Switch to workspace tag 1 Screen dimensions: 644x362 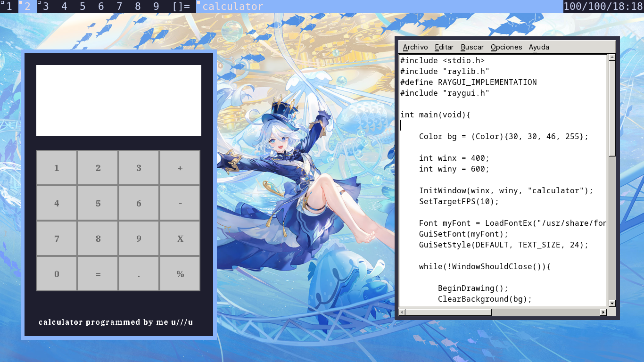point(9,7)
